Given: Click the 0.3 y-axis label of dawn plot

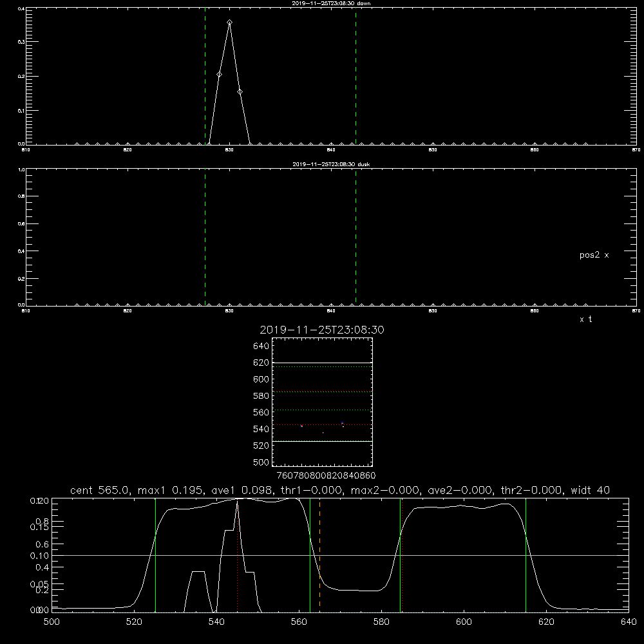Looking at the screenshot, I should pos(21,42).
